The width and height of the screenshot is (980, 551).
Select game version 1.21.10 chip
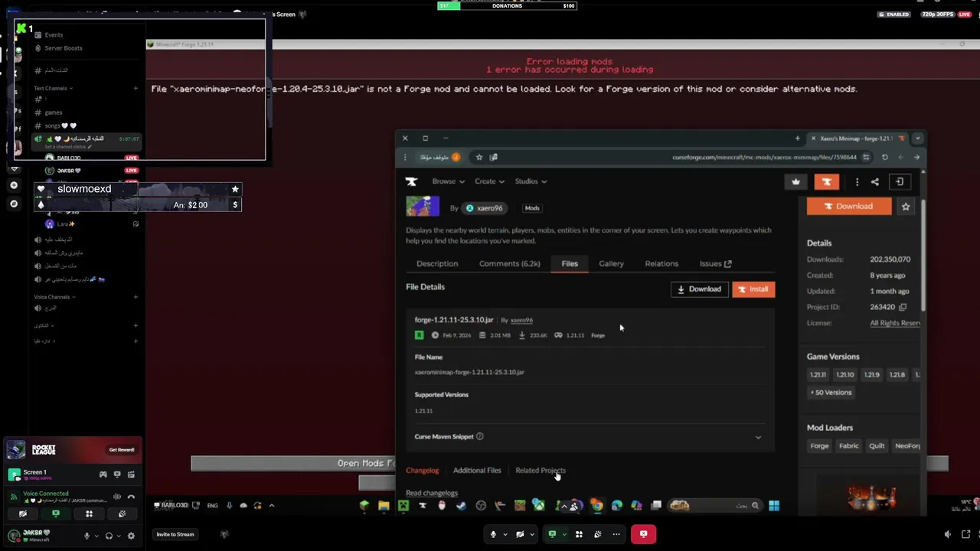click(844, 375)
